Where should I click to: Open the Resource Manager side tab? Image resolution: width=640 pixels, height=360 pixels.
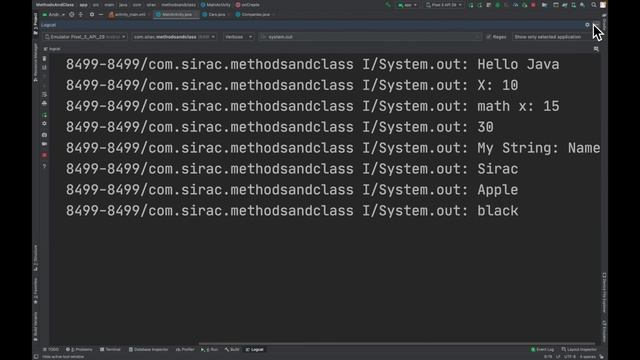pyautogui.click(x=36, y=63)
